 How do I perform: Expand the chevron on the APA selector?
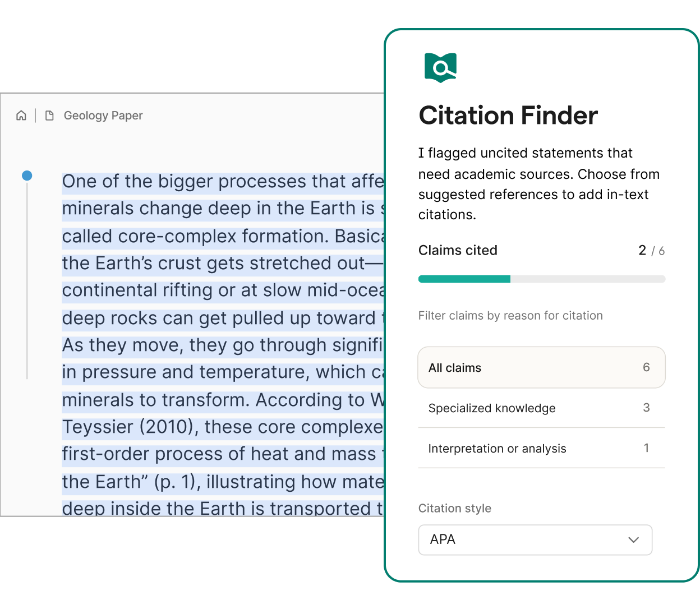click(x=633, y=539)
